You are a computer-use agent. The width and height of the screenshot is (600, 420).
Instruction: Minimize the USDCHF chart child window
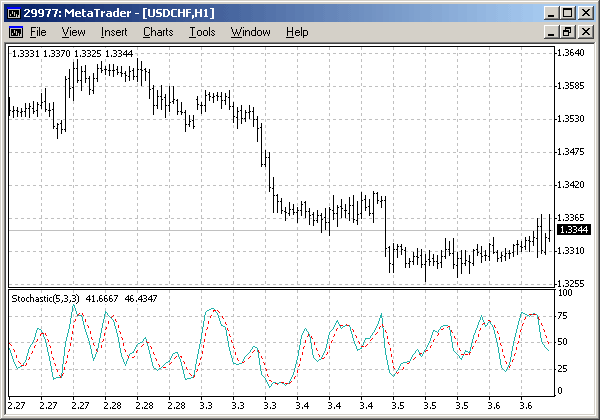(551, 32)
